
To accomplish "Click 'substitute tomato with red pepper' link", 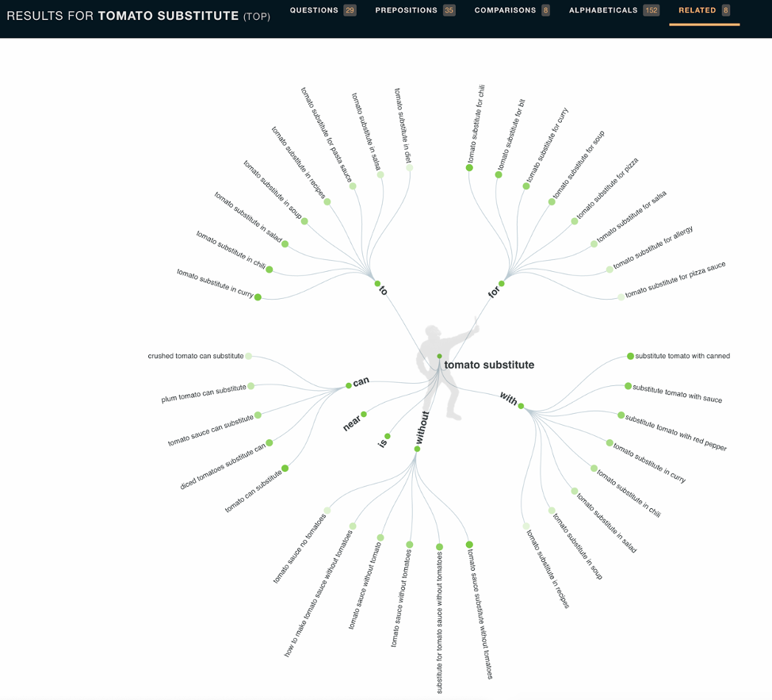I will (675, 432).
